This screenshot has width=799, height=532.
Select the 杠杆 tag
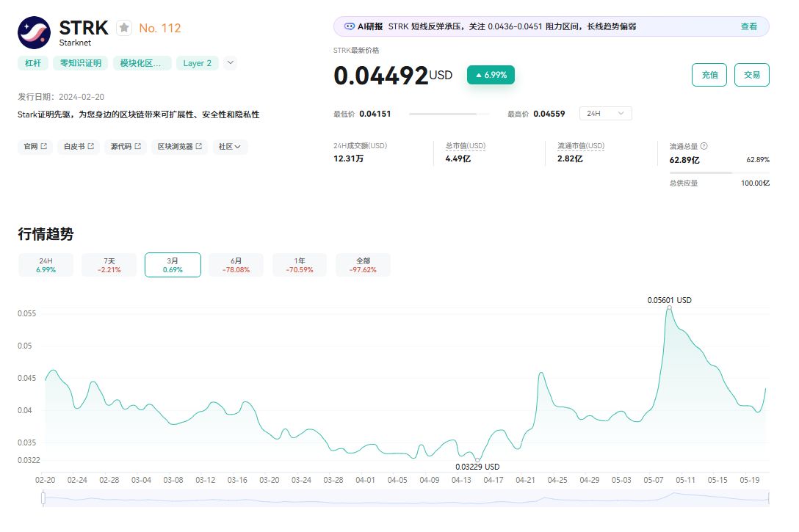[33, 63]
